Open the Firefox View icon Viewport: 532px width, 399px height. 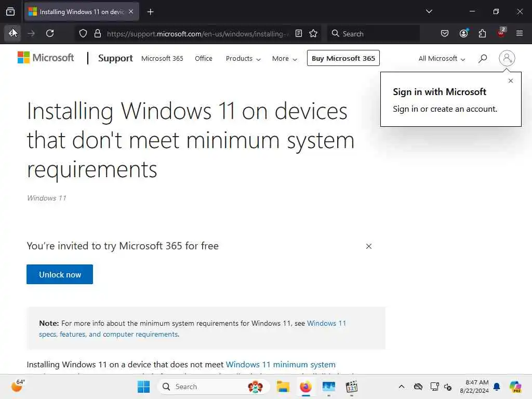coord(10,12)
